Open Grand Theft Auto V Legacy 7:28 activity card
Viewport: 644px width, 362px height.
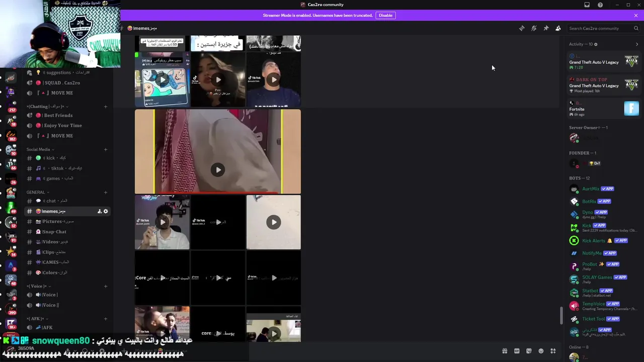[604, 61]
